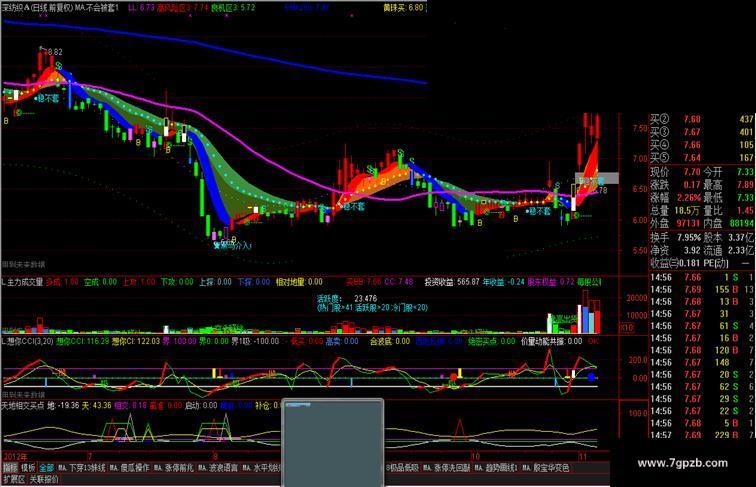The height and width of the screenshot is (487, 756).
Task: Click the 关联报价 button
Action: [44, 479]
